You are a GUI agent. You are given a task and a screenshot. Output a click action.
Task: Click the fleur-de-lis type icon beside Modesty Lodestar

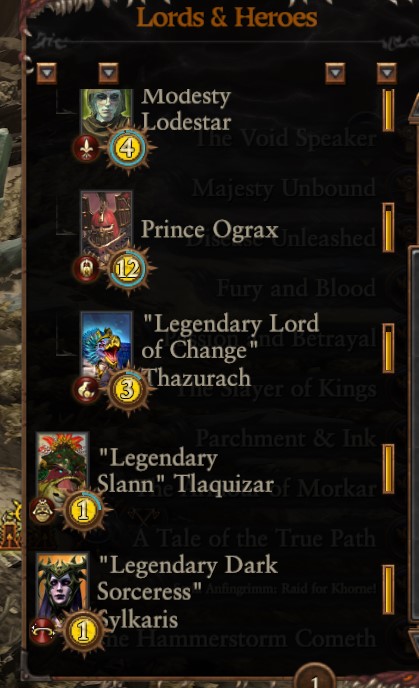click(x=86, y=148)
